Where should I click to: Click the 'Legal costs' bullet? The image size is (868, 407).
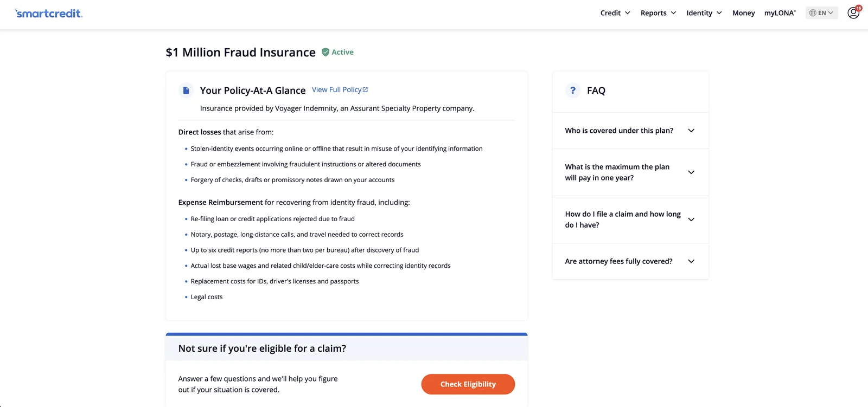pos(207,298)
